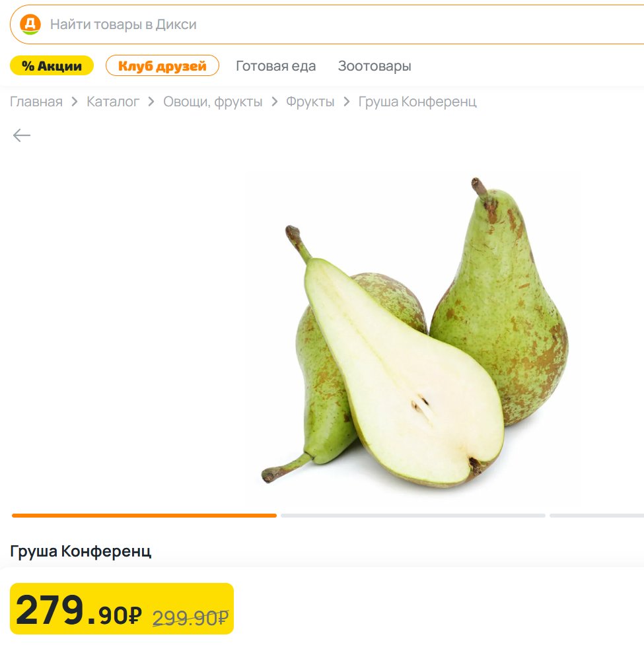The image size is (644, 645).
Task: Open the % Акции promotions section
Action: [x=52, y=66]
